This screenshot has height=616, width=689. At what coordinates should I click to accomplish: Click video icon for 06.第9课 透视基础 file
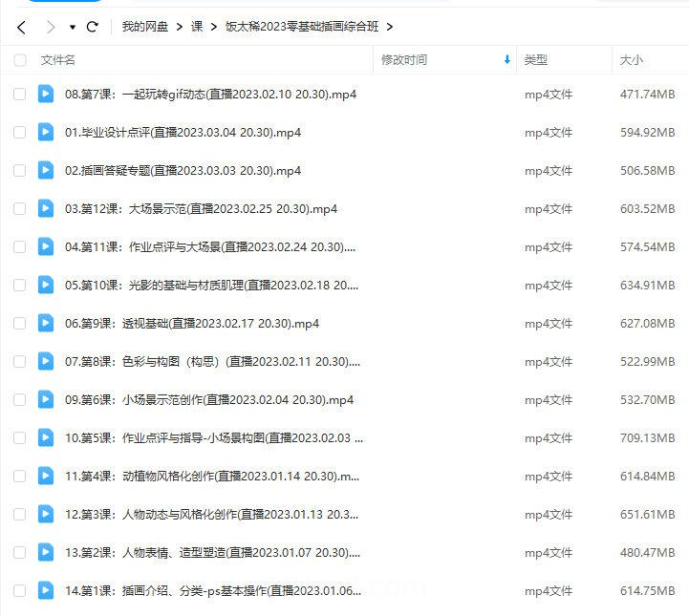click(x=46, y=323)
